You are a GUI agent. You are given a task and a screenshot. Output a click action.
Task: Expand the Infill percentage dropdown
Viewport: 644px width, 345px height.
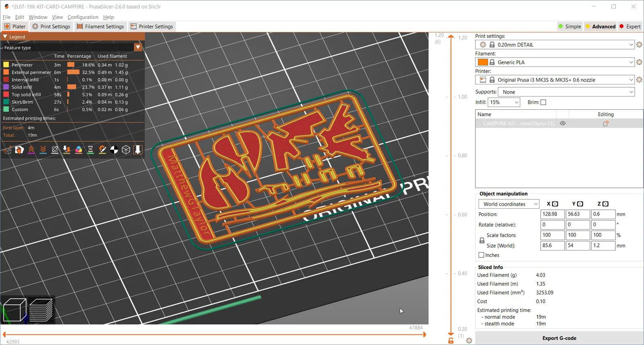click(x=504, y=103)
